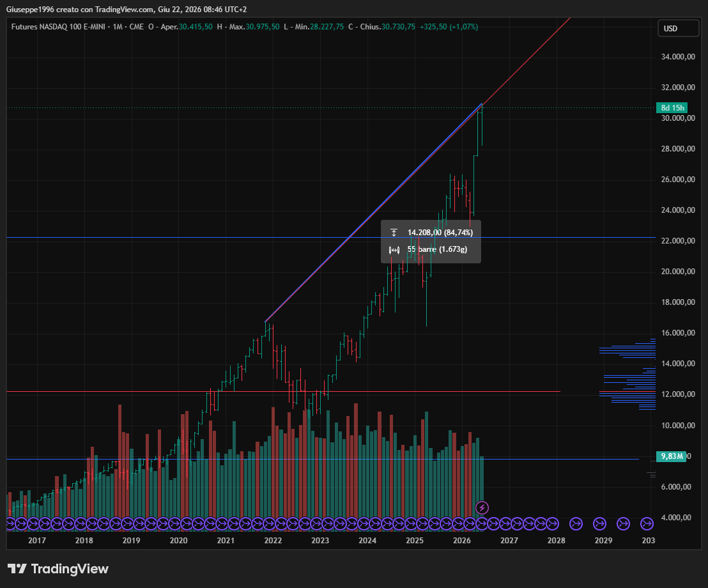Click the rollover marker between 2029 and 203 labels

623,524
